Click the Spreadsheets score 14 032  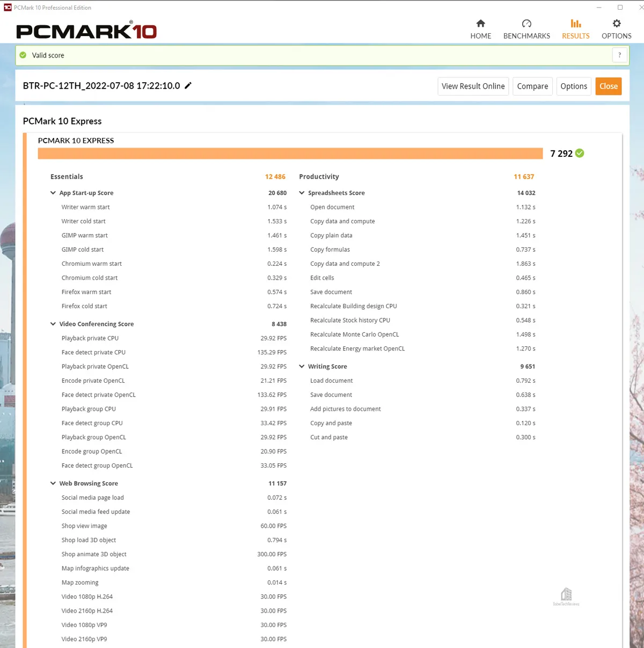[x=526, y=193]
